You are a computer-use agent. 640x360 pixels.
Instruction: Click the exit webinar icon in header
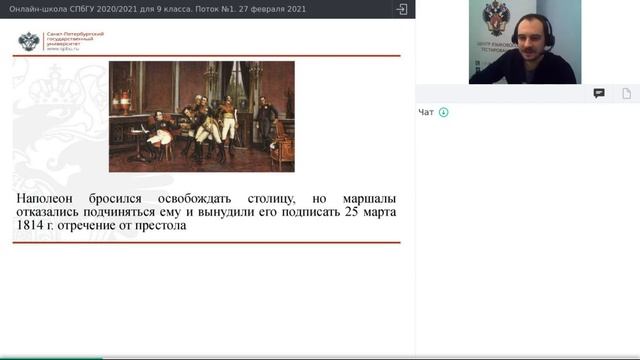pyautogui.click(x=402, y=9)
